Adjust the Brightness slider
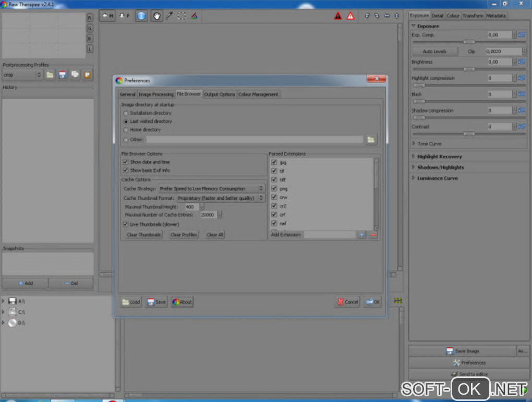This screenshot has height=402, width=532. click(x=469, y=69)
